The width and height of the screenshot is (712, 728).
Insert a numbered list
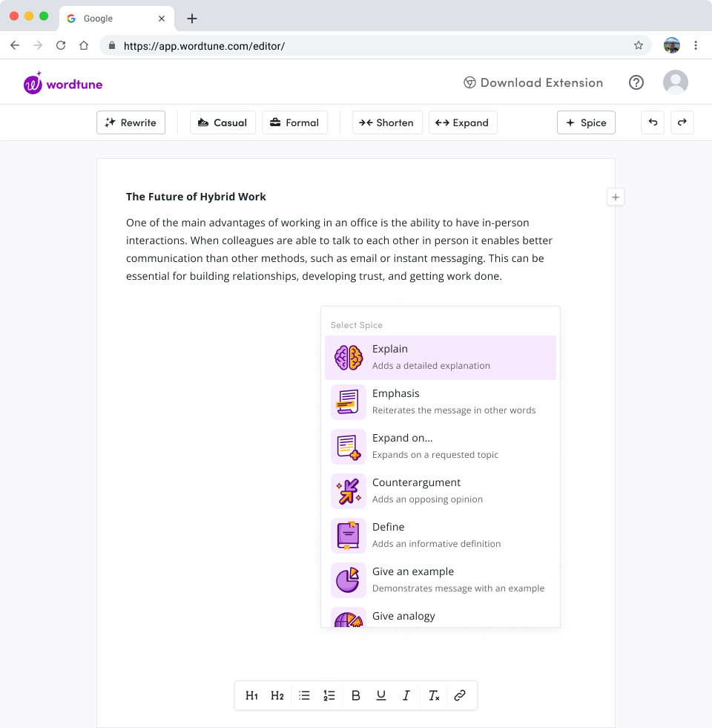click(329, 695)
